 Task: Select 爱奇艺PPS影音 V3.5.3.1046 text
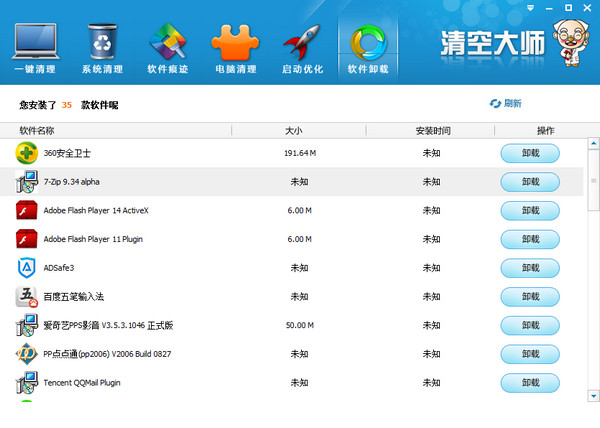pos(108,325)
